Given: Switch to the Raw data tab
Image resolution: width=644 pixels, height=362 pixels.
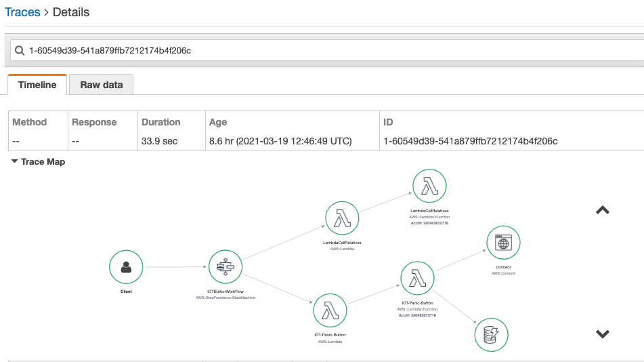Looking at the screenshot, I should tap(102, 85).
